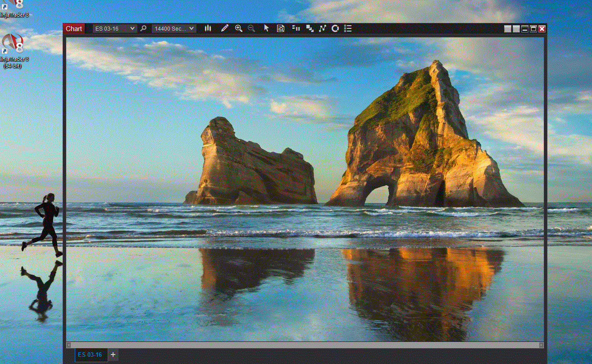The image size is (592, 364).
Task: Show the Data Box window
Action: [x=281, y=28]
